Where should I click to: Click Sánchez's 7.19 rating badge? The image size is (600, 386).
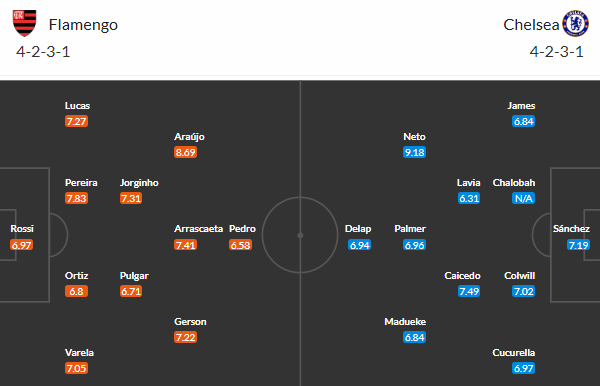578,245
